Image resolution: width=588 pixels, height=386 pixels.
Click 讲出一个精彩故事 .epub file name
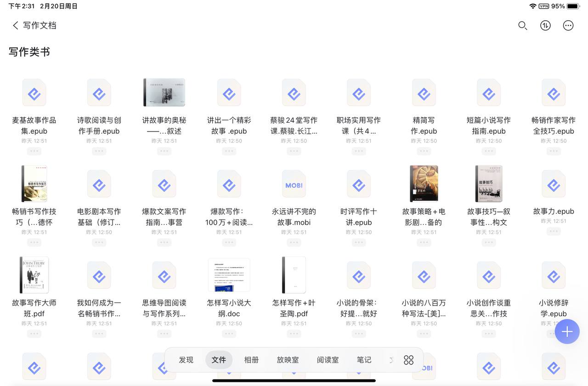tap(229, 125)
